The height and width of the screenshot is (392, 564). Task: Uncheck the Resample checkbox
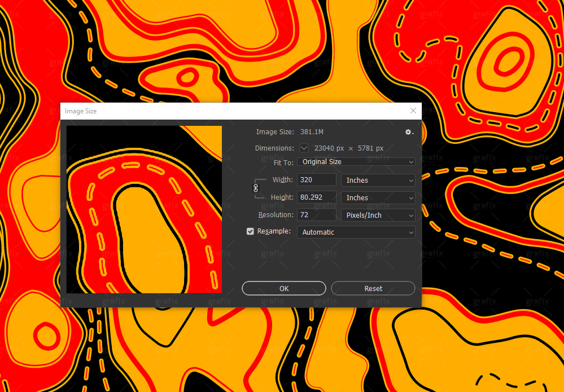coord(250,231)
